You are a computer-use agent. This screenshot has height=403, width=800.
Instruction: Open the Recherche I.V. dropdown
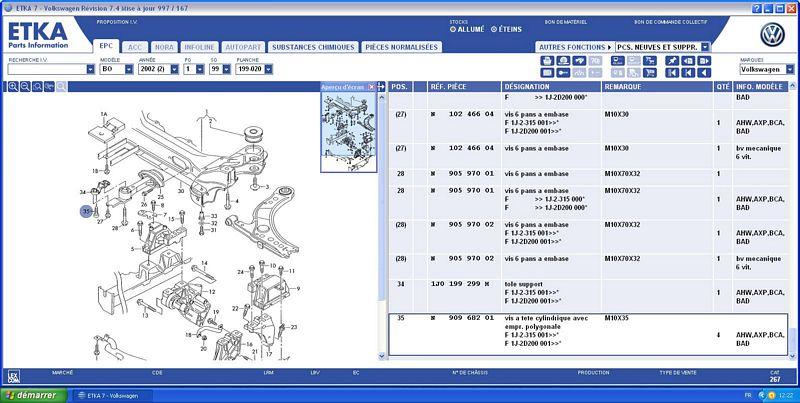[x=90, y=69]
